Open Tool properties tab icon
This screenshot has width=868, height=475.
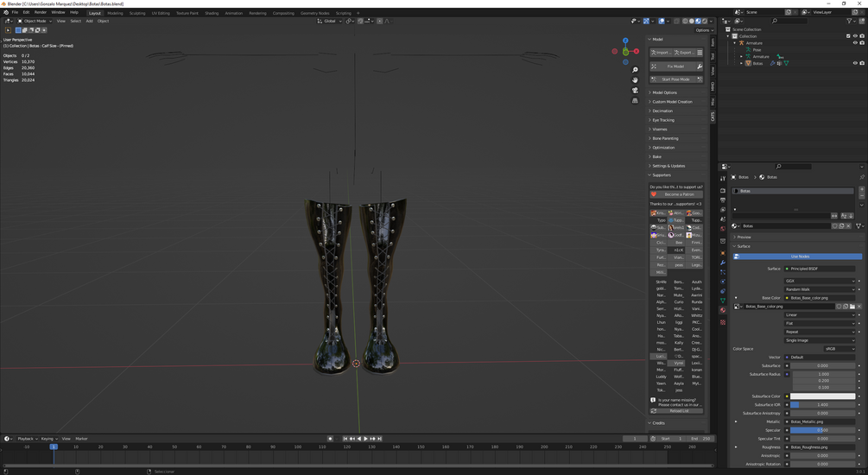coord(722,179)
